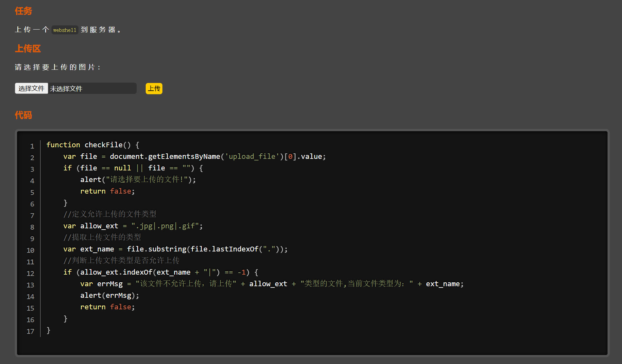The width and height of the screenshot is (622, 364).
Task: Click the 'upload_file' string in code
Action: coord(252,157)
